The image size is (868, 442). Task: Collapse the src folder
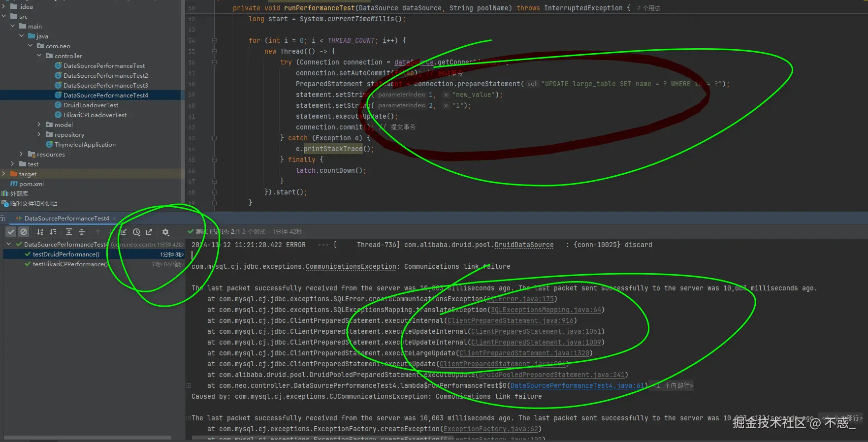(x=4, y=16)
